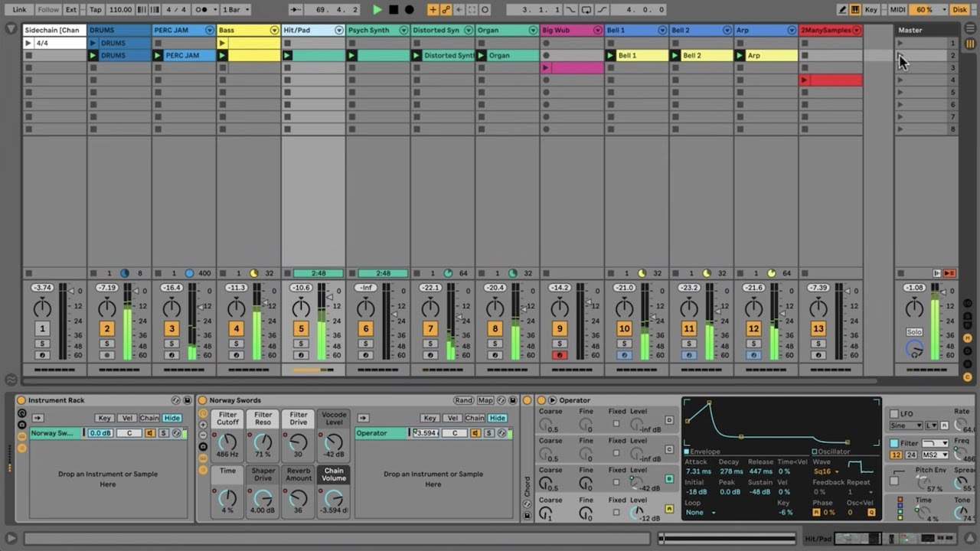Click the Map button in Norway Swords
This screenshot has height=551, width=980.
pos(485,400)
